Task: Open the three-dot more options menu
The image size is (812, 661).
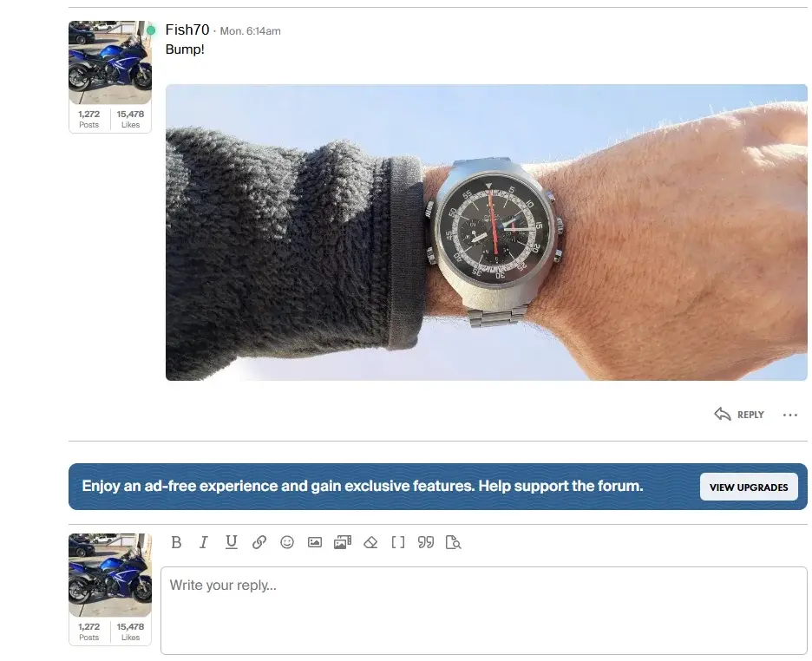Action: pos(789,415)
